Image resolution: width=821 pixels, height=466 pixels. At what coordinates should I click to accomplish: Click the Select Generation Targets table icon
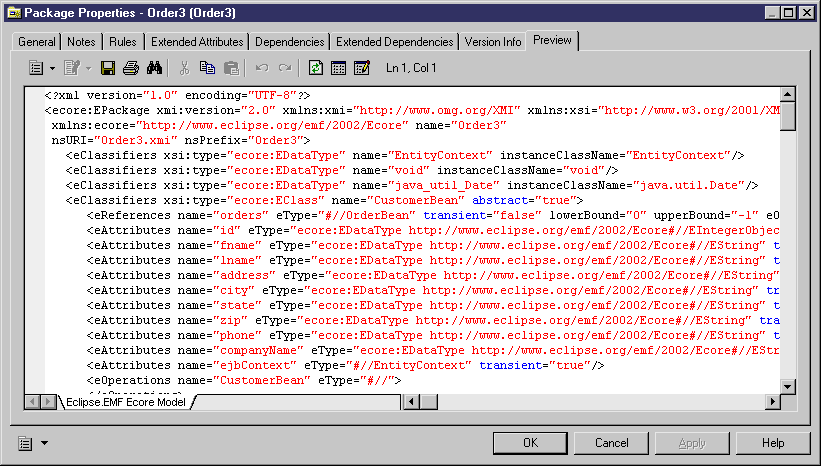point(338,68)
